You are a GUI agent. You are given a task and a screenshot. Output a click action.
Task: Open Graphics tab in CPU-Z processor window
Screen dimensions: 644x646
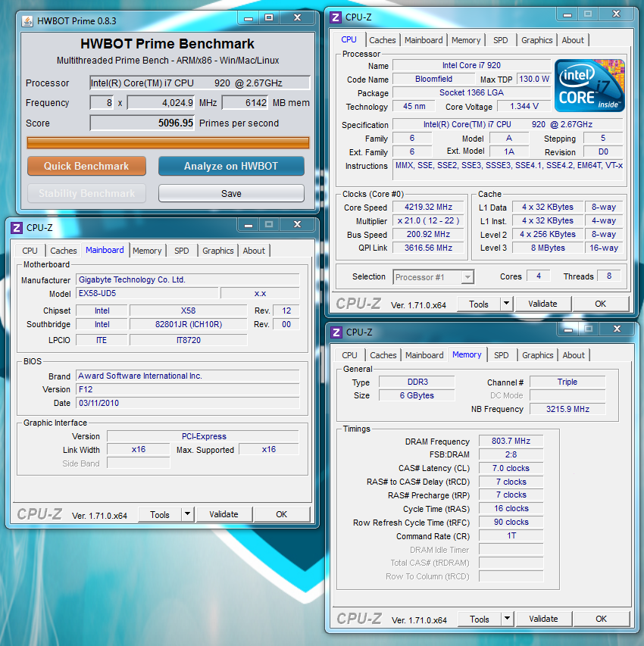pyautogui.click(x=537, y=40)
